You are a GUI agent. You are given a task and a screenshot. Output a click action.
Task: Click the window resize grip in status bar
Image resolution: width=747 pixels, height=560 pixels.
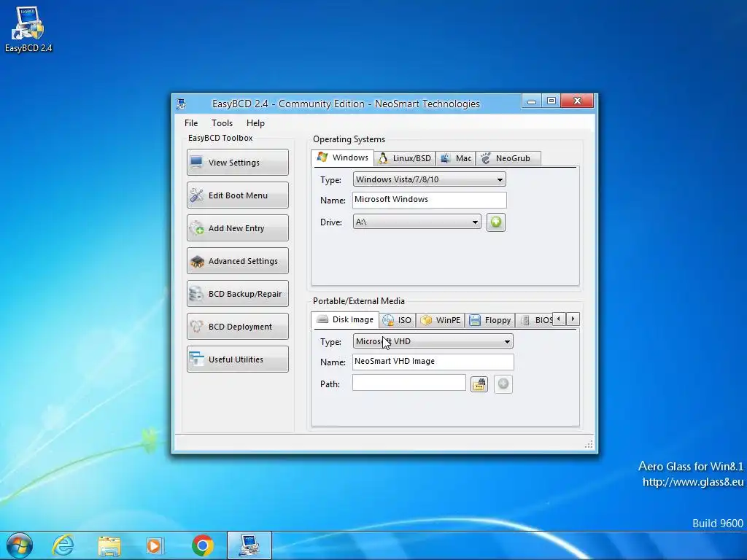[589, 444]
